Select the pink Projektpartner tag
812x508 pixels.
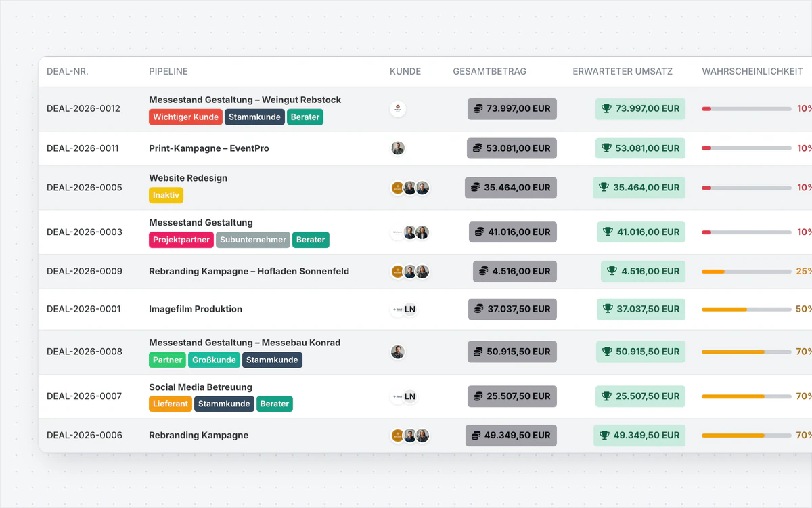click(x=181, y=240)
